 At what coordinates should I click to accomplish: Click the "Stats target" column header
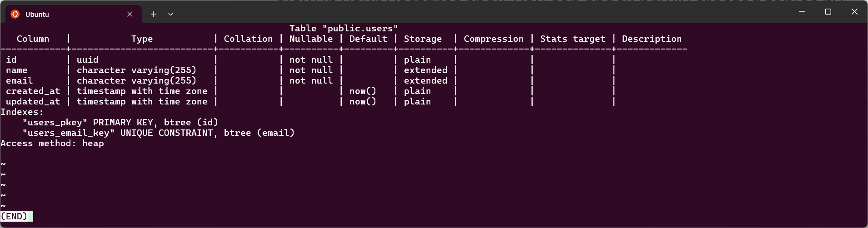pyautogui.click(x=573, y=39)
